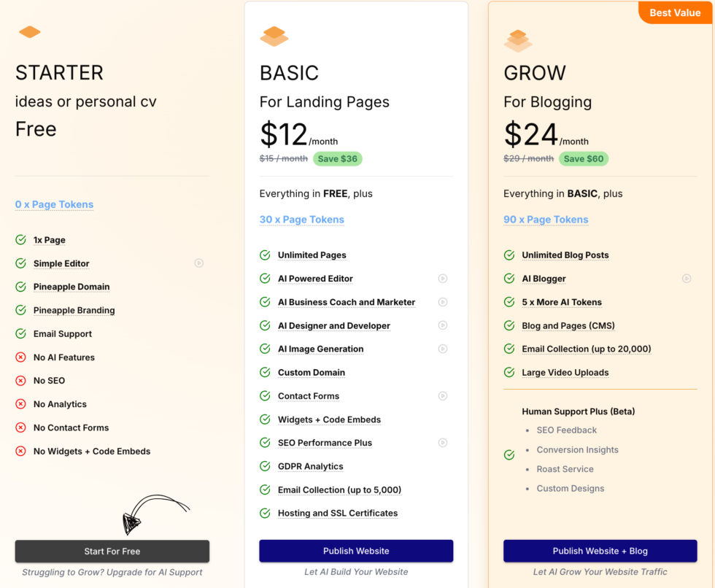Open the 30 x Page Tokens link

(x=301, y=219)
